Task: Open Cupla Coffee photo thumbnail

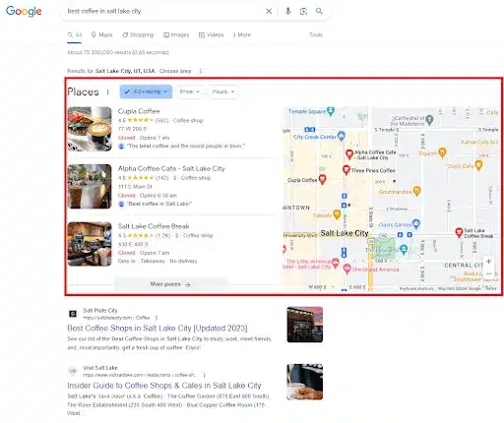Action: click(90, 129)
